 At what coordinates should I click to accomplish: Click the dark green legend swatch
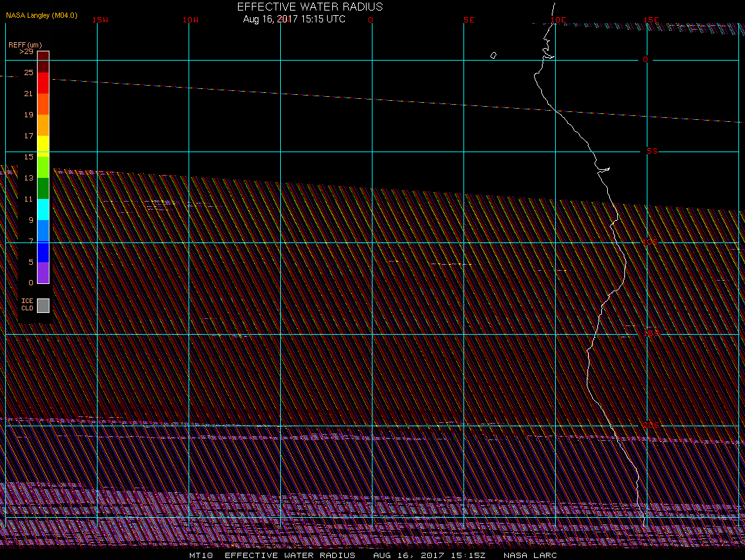click(44, 188)
